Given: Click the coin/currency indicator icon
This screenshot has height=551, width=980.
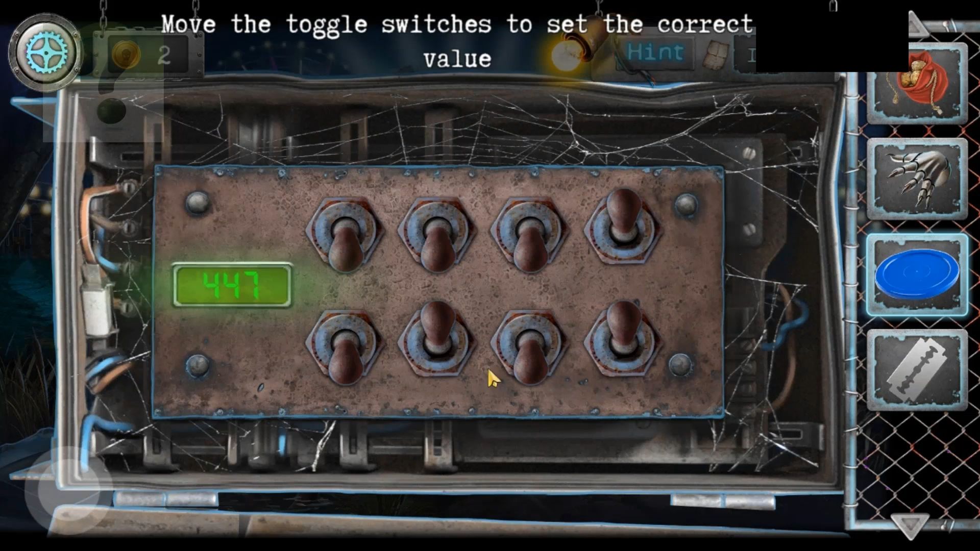Looking at the screenshot, I should [125, 54].
